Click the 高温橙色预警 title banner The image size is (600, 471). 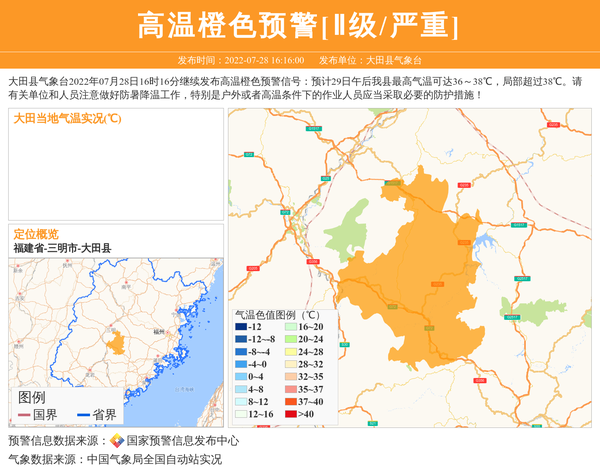299,26
